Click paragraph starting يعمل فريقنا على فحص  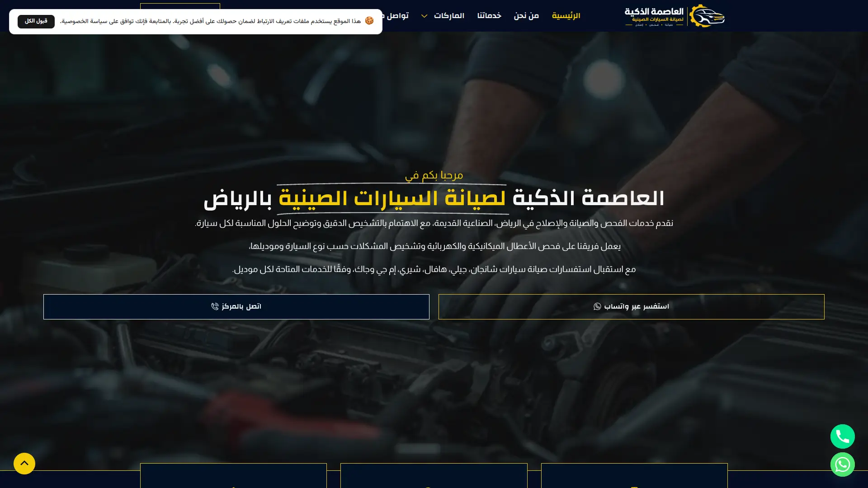pyautogui.click(x=434, y=246)
